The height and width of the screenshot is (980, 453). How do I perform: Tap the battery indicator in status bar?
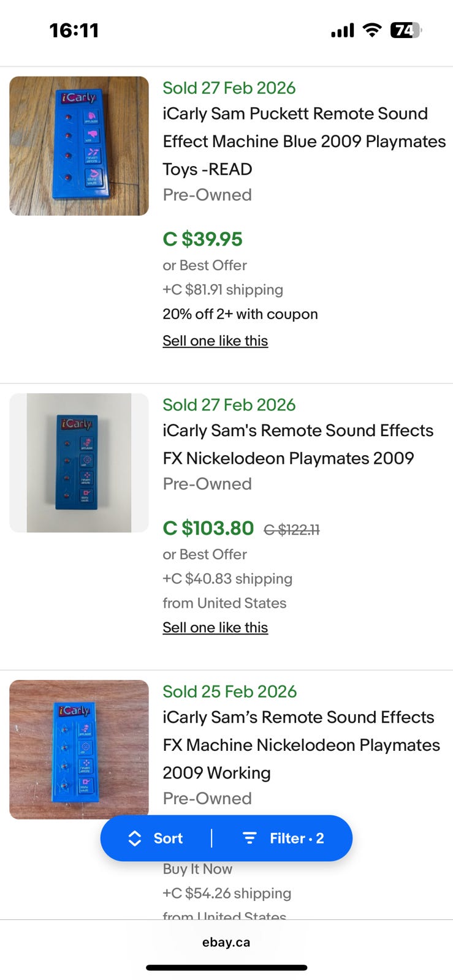pyautogui.click(x=405, y=30)
